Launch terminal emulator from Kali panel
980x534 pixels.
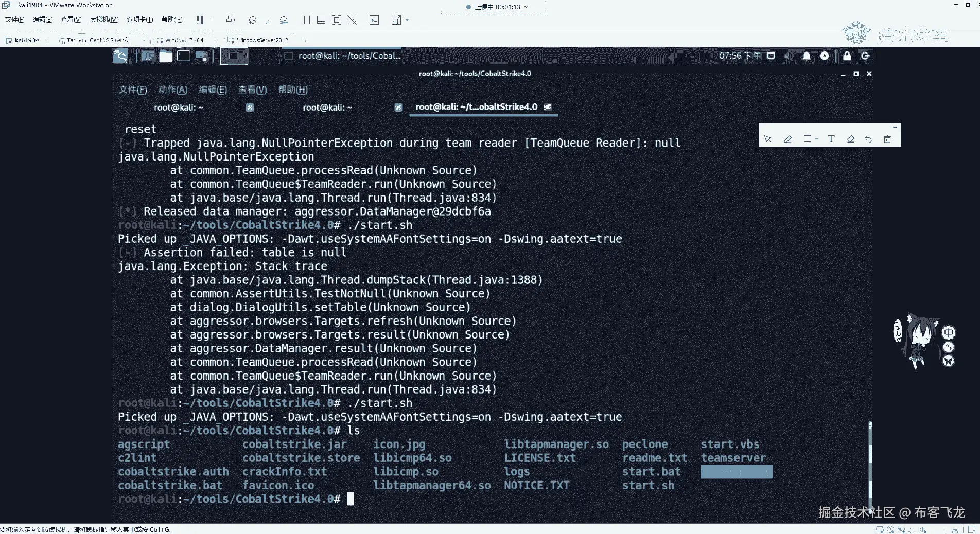tap(184, 56)
